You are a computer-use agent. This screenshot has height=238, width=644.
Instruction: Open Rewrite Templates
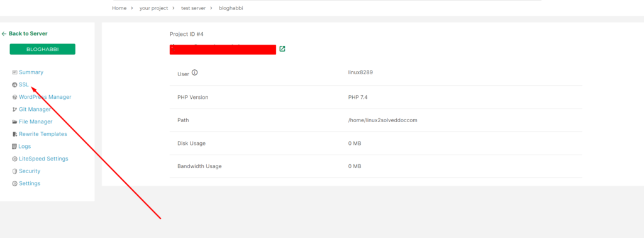43,134
